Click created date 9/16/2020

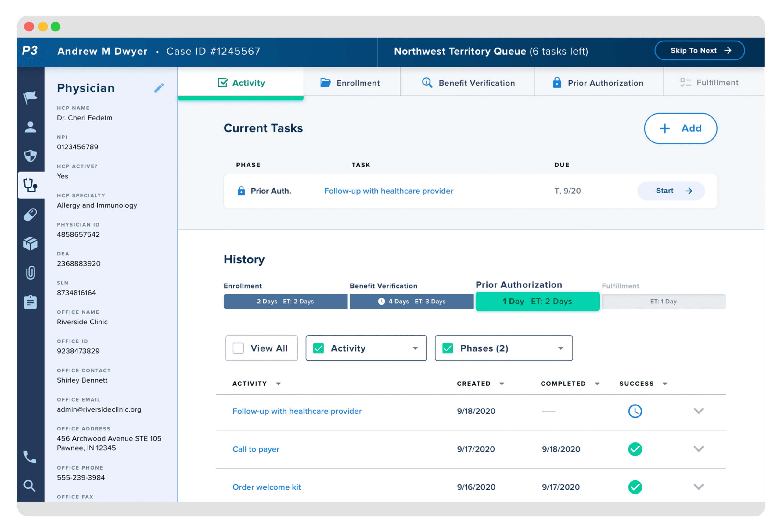476,487
